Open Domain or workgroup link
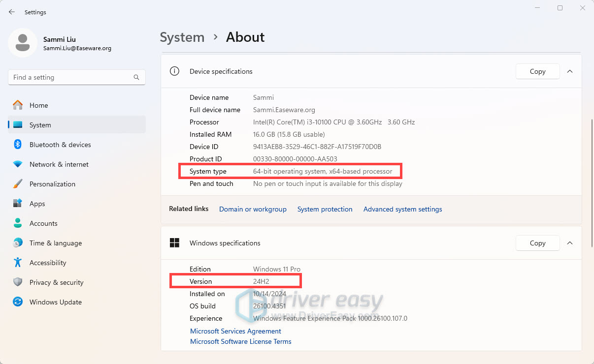The height and width of the screenshot is (364, 594). [x=253, y=209]
